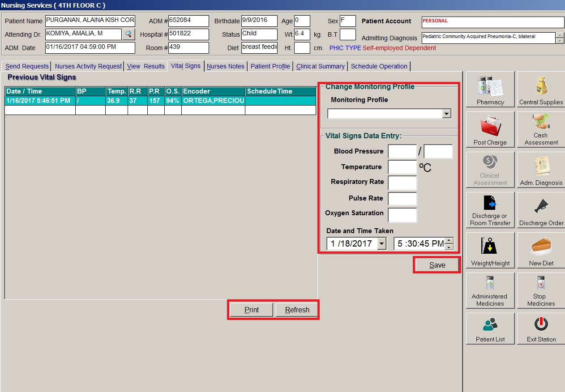Open the Clinical Summary tab
565x392 pixels.
tap(320, 66)
